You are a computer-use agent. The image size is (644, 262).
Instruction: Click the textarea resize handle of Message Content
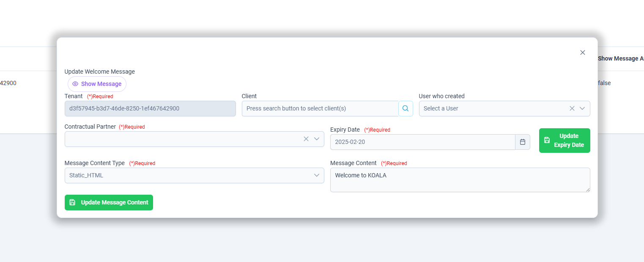point(587,189)
